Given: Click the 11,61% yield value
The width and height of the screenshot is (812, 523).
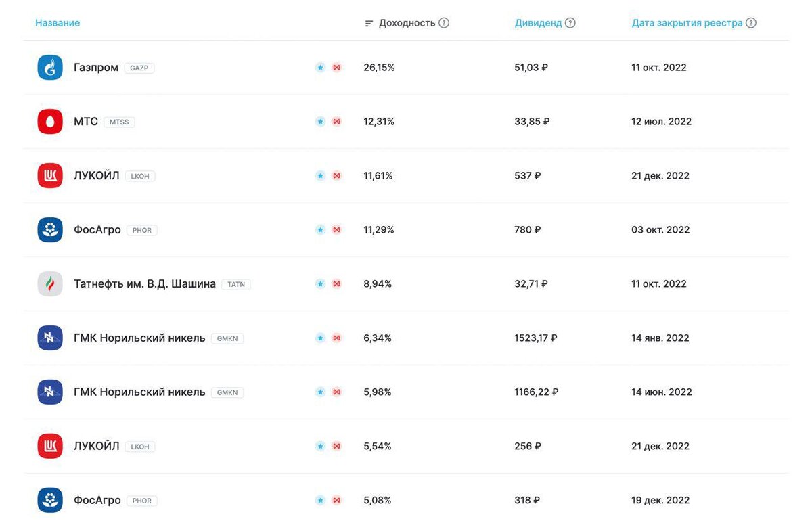Looking at the screenshot, I should (x=378, y=176).
